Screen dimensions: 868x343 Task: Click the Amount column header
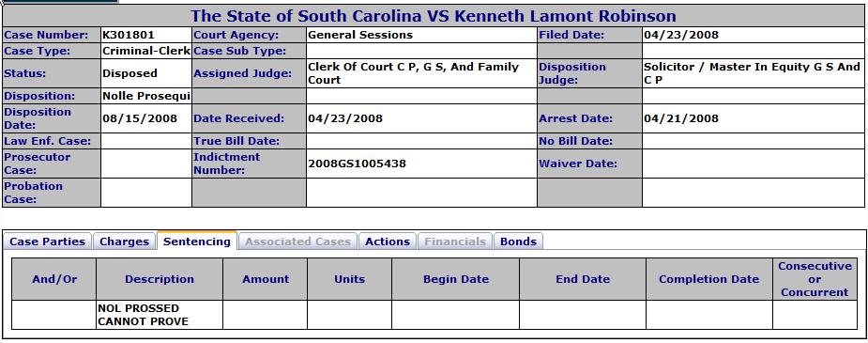[266, 279]
